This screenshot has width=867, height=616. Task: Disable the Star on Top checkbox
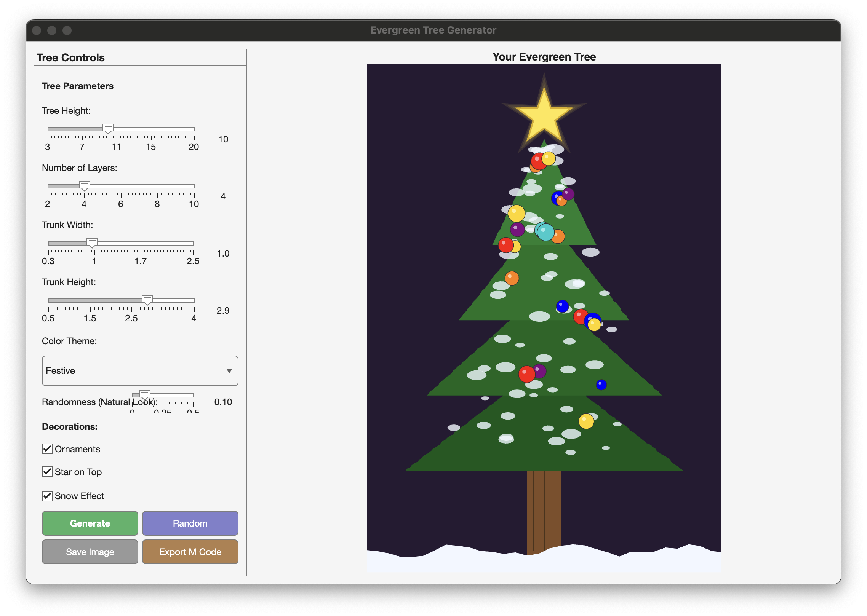[47, 472]
